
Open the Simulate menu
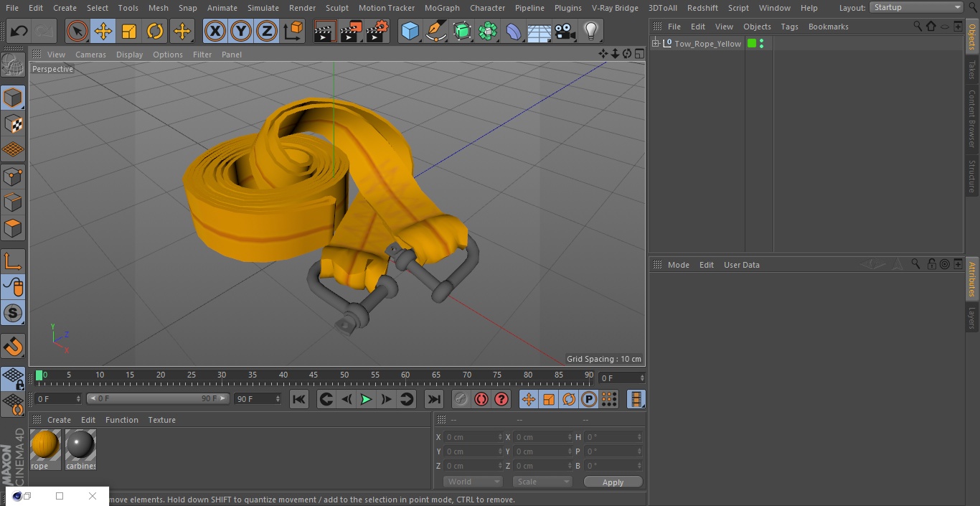[x=263, y=8]
